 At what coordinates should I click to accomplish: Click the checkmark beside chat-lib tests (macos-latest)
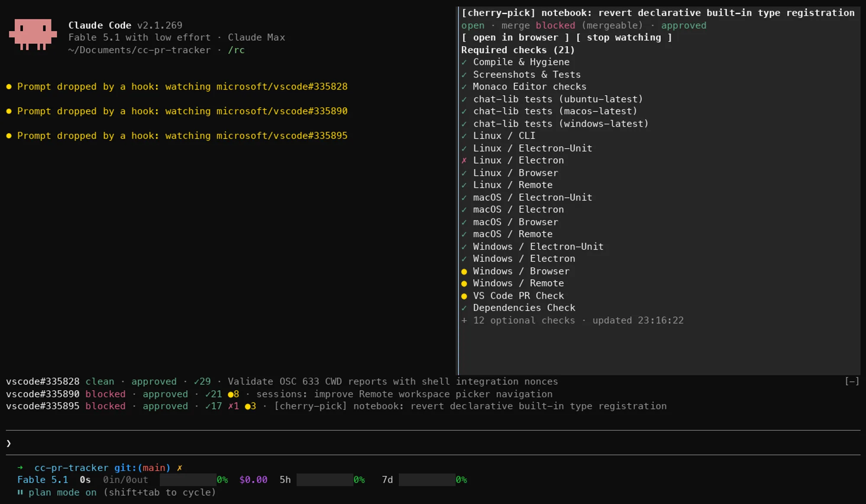pyautogui.click(x=464, y=112)
